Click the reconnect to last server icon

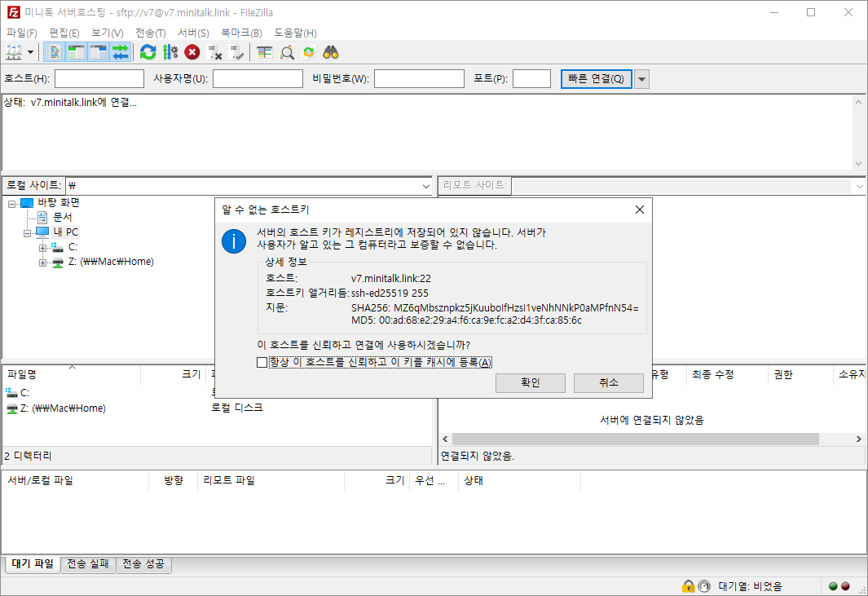[236, 52]
